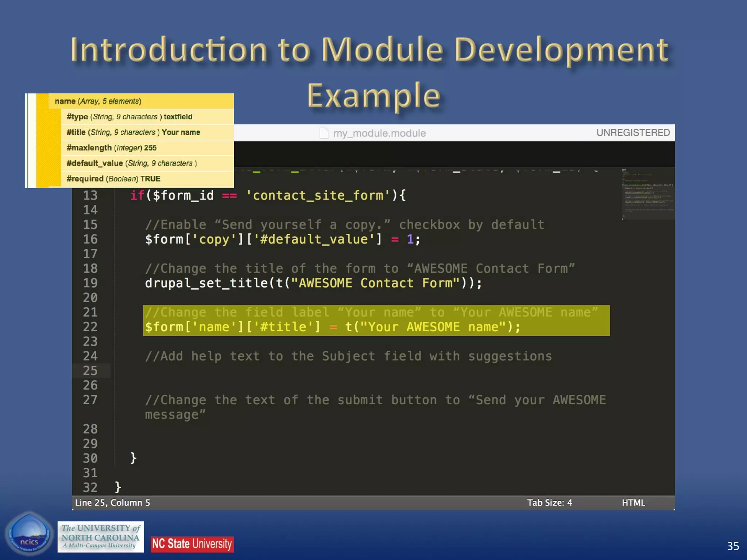Click the University of North Carolina logo
The height and width of the screenshot is (560, 747).
tap(100, 537)
